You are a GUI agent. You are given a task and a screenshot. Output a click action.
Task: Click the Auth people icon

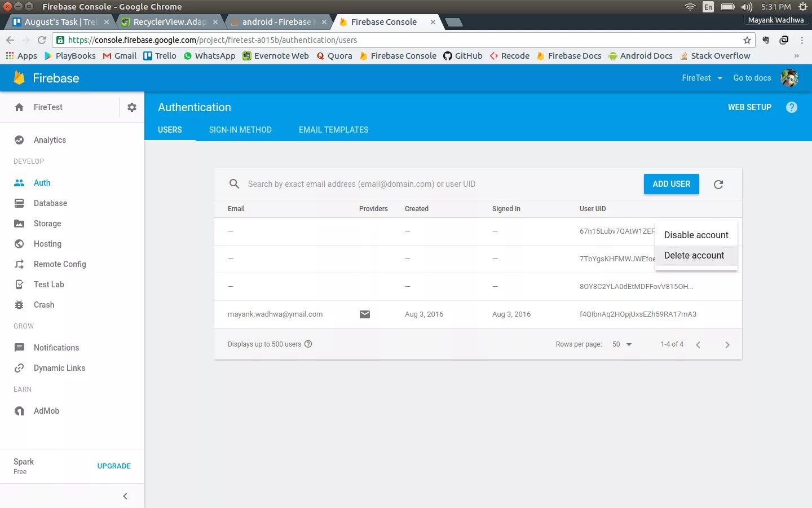[x=19, y=183]
